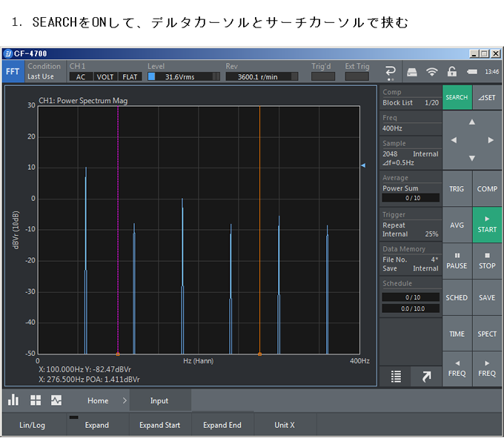Click the waveform display icon
The height and width of the screenshot is (439, 504).
(x=56, y=400)
